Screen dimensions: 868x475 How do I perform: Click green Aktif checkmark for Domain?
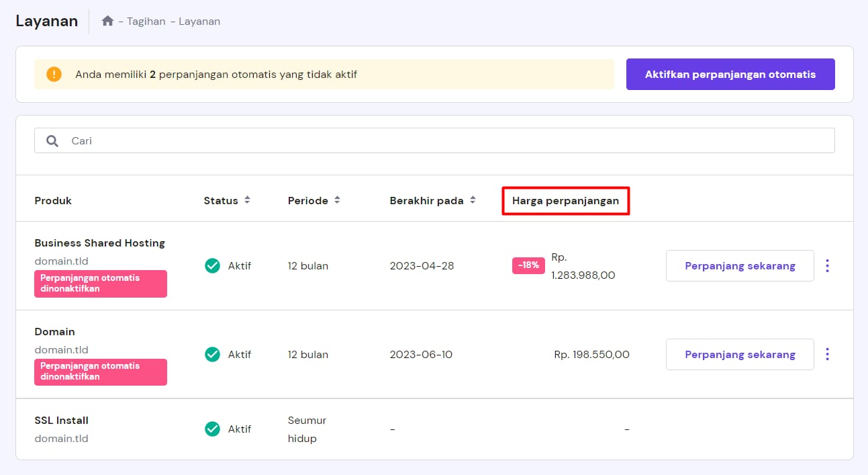tap(212, 354)
